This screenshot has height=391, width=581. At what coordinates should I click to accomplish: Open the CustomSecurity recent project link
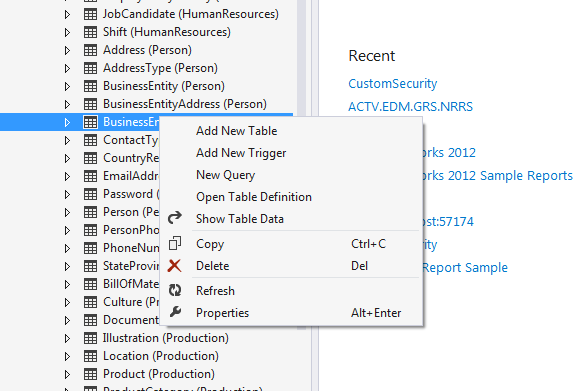click(x=393, y=84)
